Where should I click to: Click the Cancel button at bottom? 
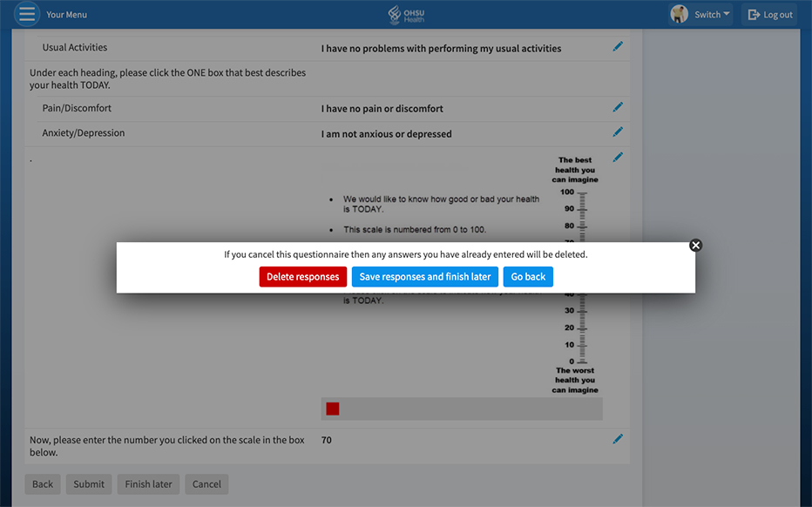[x=206, y=484]
